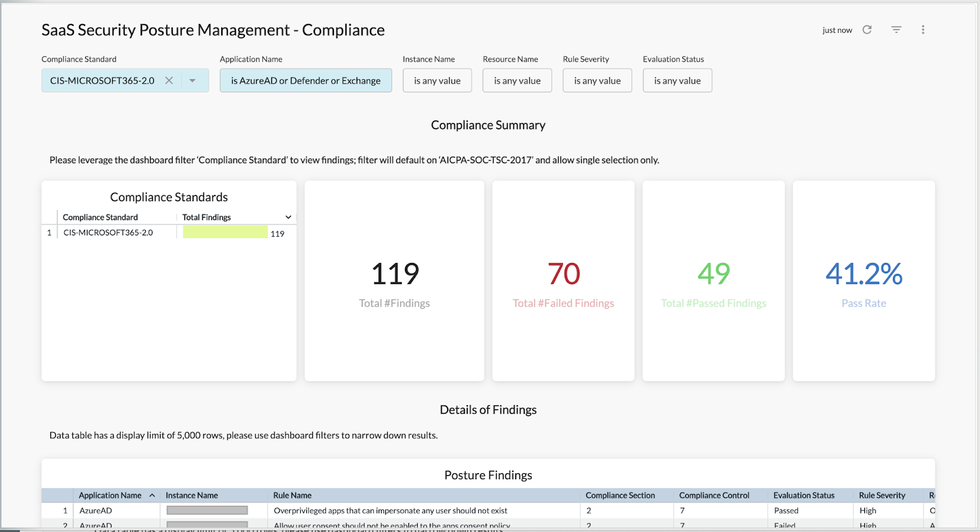Click the 70 failed findings value
Screen dimensions: 980x532
563,273
